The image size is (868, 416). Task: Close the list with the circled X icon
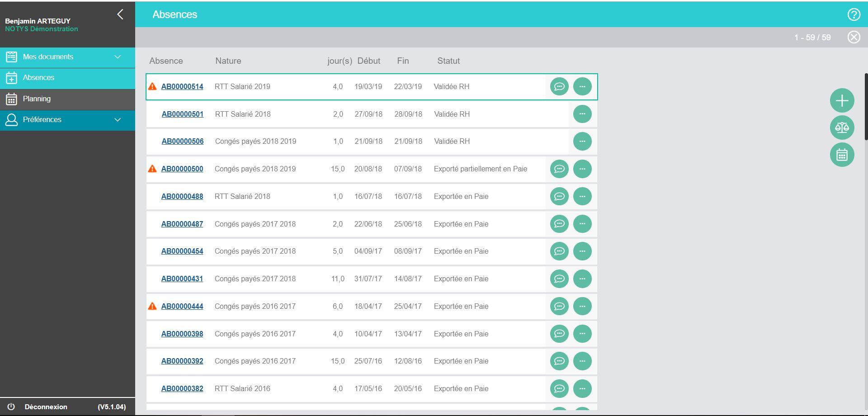pos(854,37)
